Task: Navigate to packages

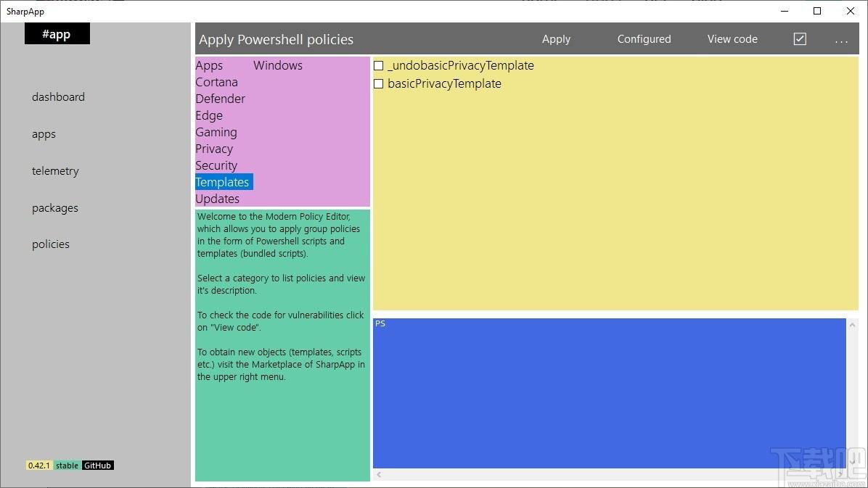Action: (55, 208)
